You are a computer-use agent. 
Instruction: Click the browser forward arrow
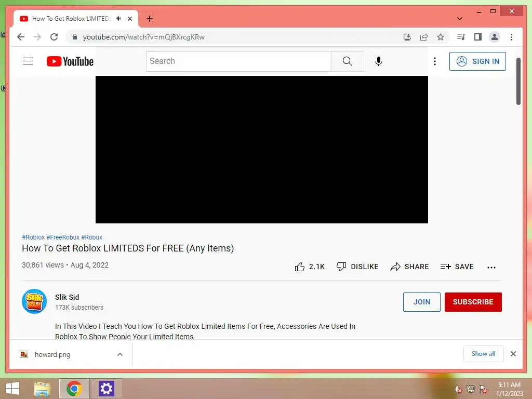point(37,37)
